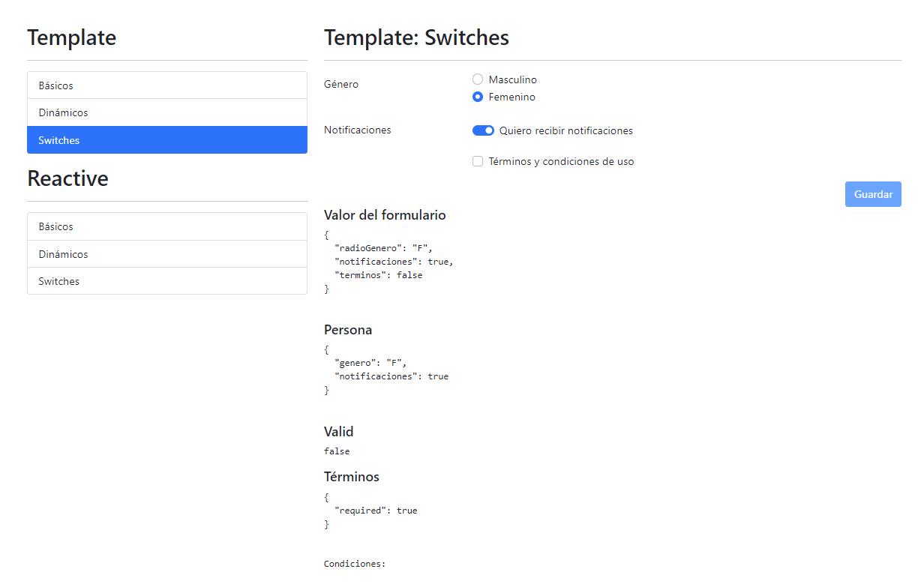924x587 pixels.
Task: Click the Template: Switches page title
Action: point(416,37)
